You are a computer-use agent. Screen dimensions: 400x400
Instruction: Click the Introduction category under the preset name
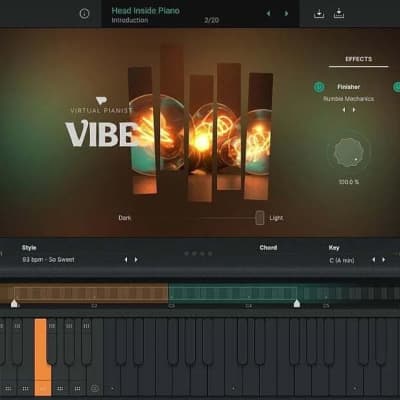130,20
